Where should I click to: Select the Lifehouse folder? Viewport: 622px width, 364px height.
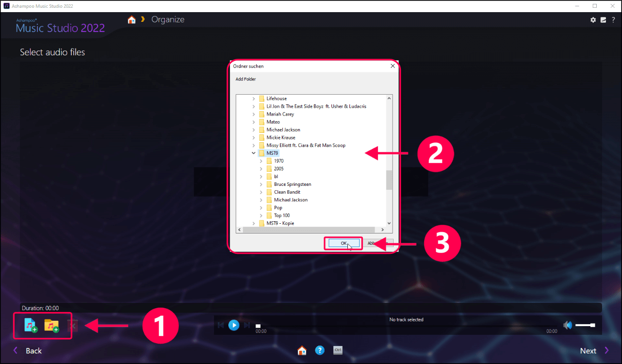coord(276,99)
